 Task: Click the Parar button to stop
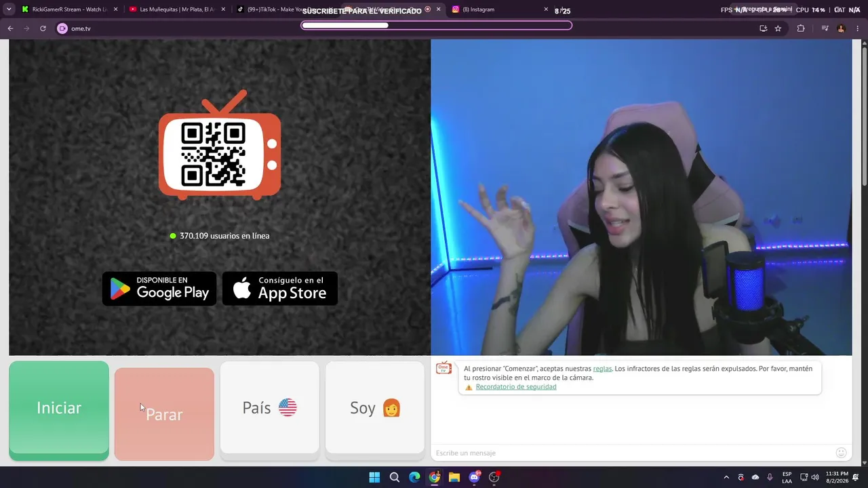(164, 414)
